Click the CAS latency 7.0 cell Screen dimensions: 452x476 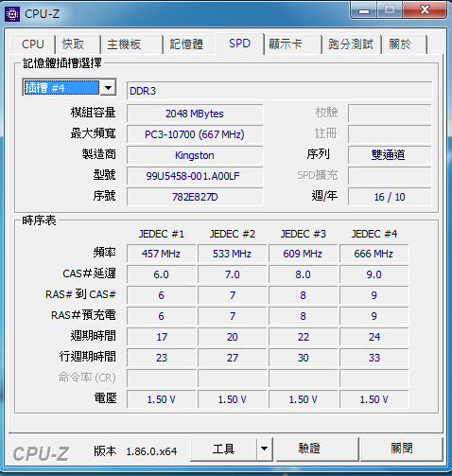point(232,274)
